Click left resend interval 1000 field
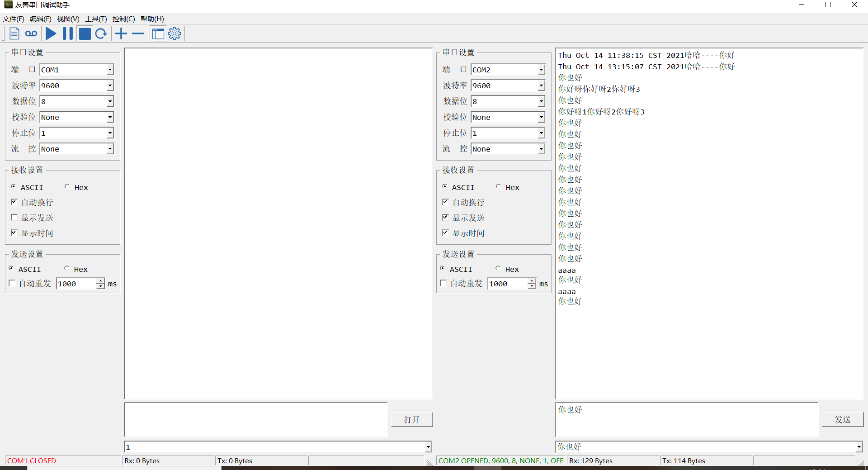 [76, 284]
